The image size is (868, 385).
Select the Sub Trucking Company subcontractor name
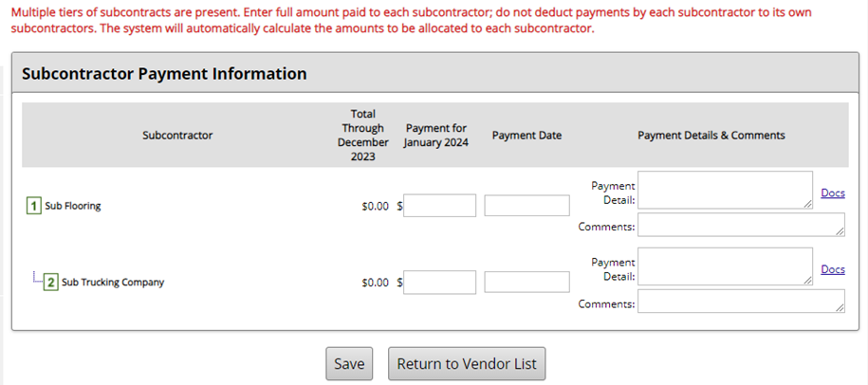tap(113, 282)
